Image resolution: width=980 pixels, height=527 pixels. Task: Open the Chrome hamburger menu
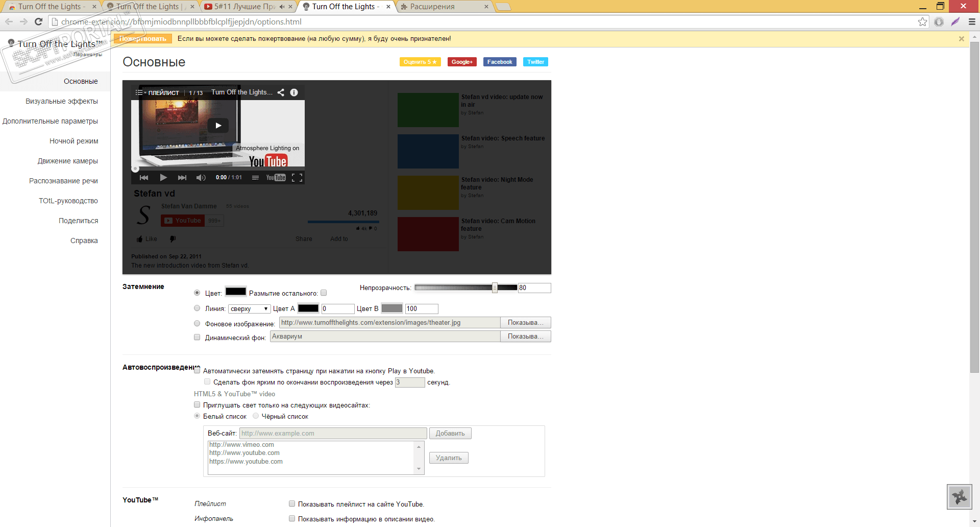click(x=972, y=21)
